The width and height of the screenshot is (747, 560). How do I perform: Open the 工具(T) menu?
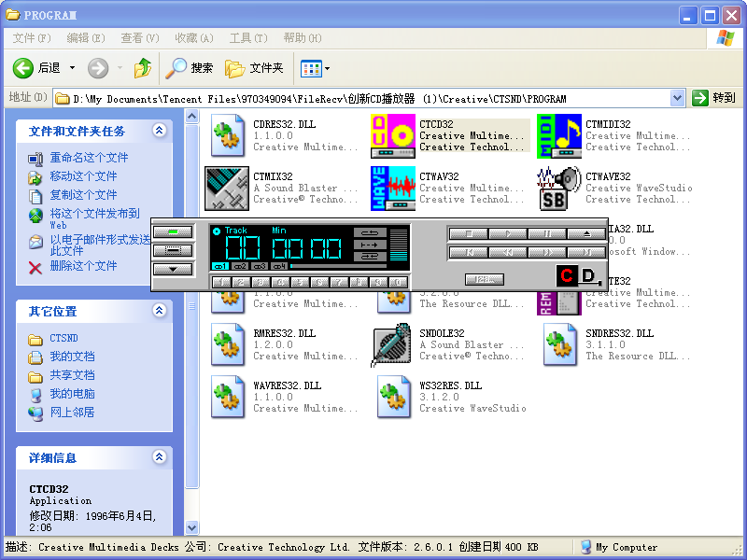247,38
